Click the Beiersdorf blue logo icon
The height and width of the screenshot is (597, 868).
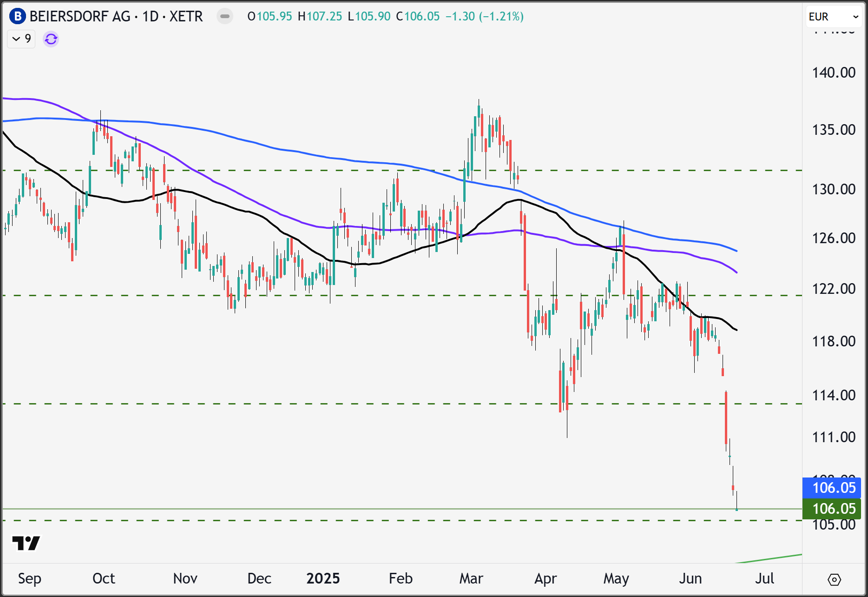click(x=18, y=17)
